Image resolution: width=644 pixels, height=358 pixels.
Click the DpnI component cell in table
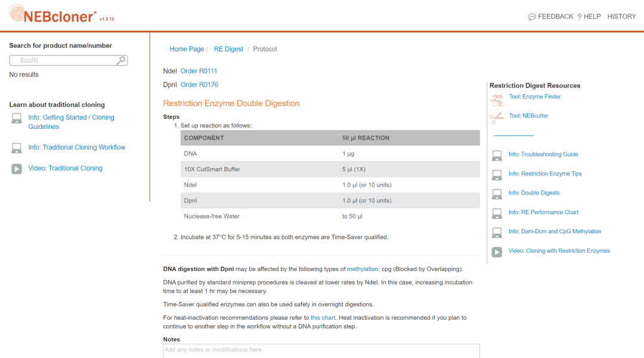pyautogui.click(x=190, y=200)
